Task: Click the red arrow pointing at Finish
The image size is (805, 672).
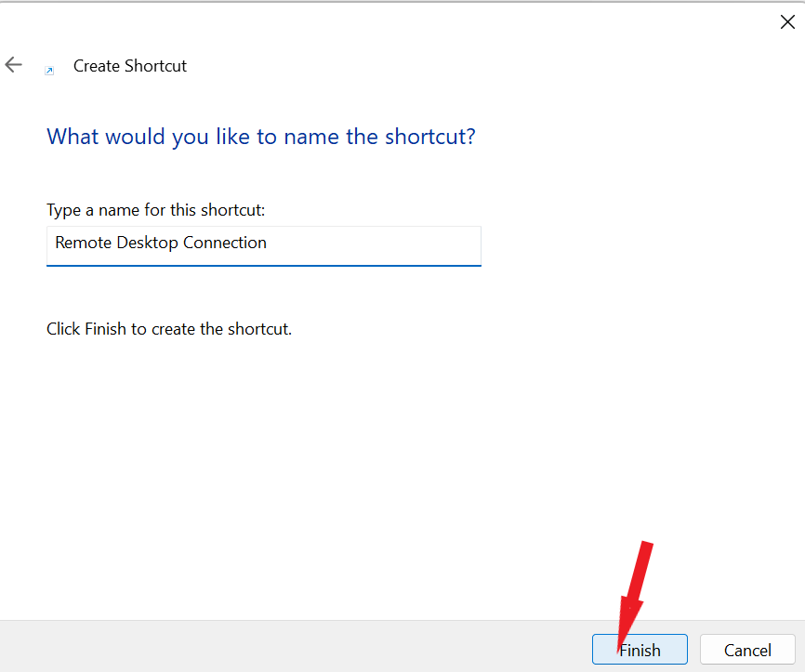Action: pyautogui.click(x=637, y=586)
